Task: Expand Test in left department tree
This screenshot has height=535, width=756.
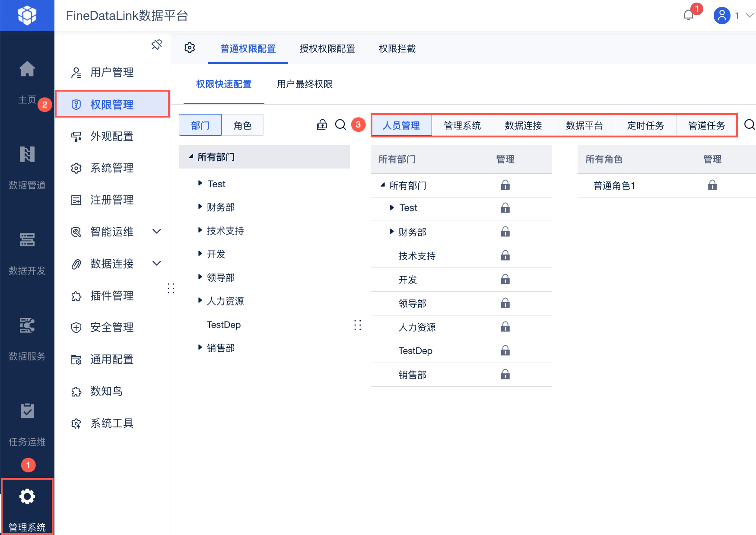Action: coord(200,183)
